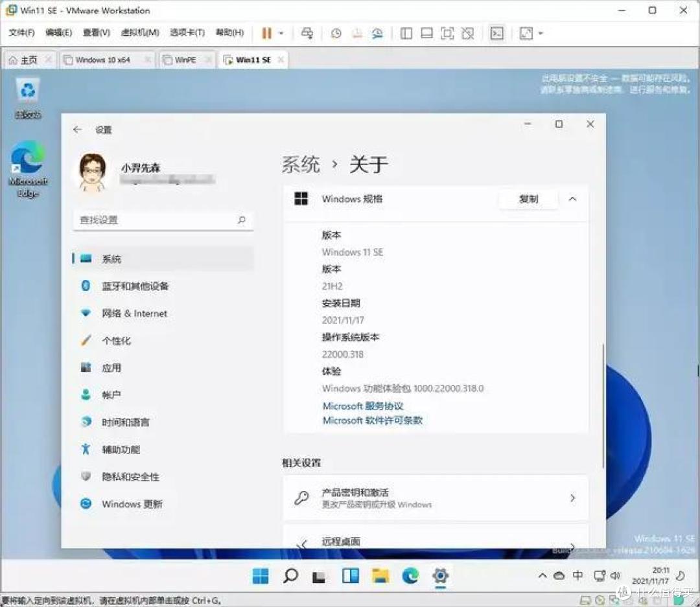Open the 文件(F) menu

tap(21, 32)
